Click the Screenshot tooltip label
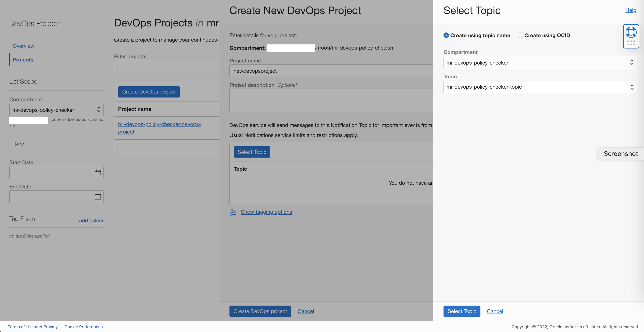Viewport: 644px width, 332px height. coord(621,154)
